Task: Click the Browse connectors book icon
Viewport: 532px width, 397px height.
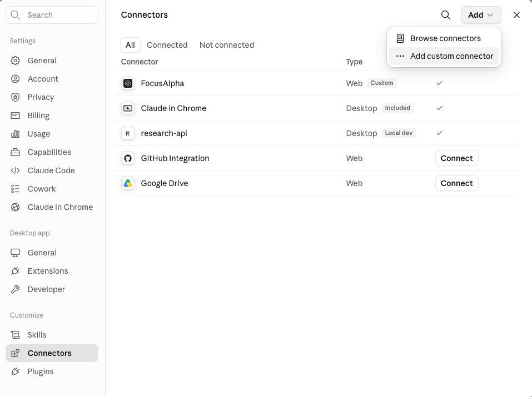Action: point(400,38)
